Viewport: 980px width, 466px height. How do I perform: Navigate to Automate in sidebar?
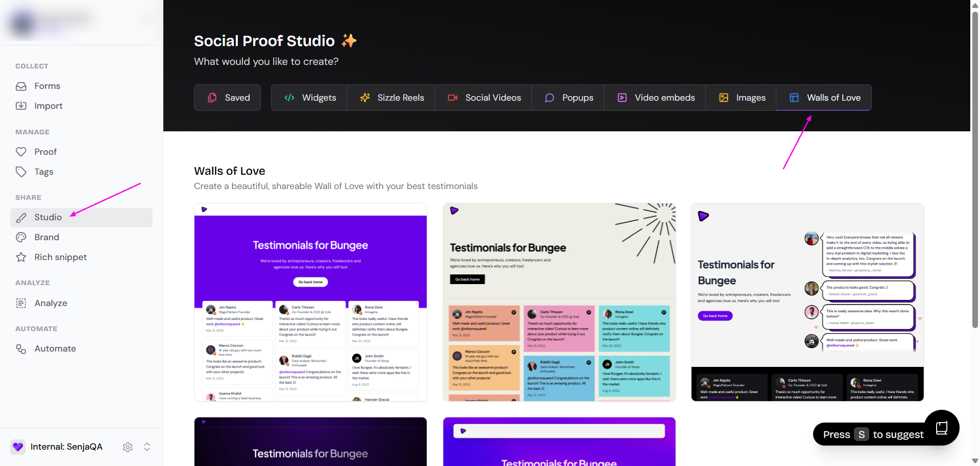tap(55, 348)
